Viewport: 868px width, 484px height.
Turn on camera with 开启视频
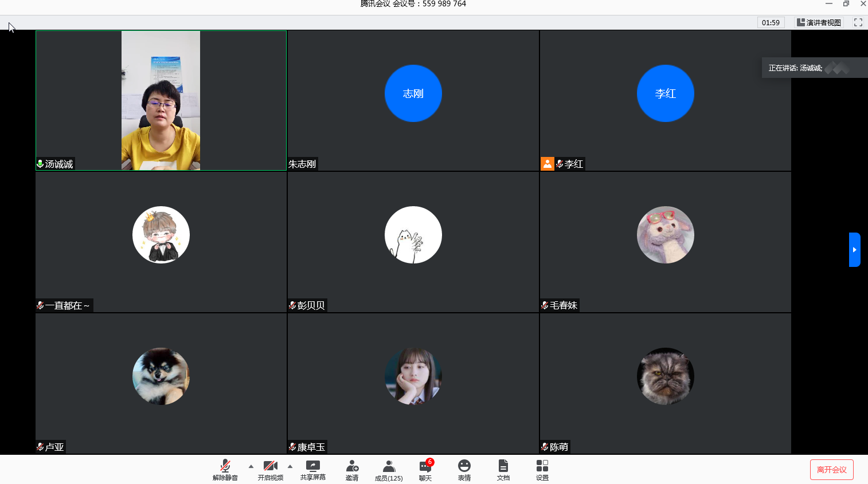(270, 469)
